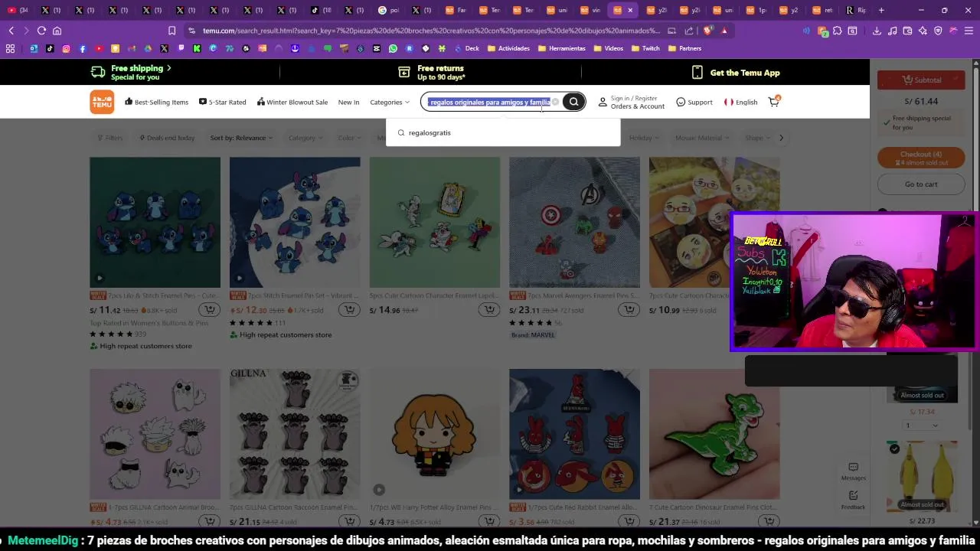The image size is (980, 551).
Task: Open the browser downloads icon
Action: point(877,31)
